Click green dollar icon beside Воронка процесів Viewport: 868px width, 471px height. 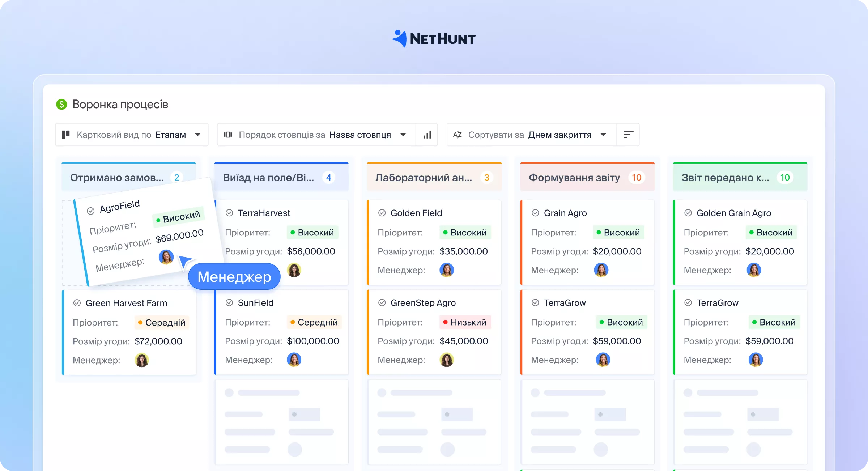point(61,105)
